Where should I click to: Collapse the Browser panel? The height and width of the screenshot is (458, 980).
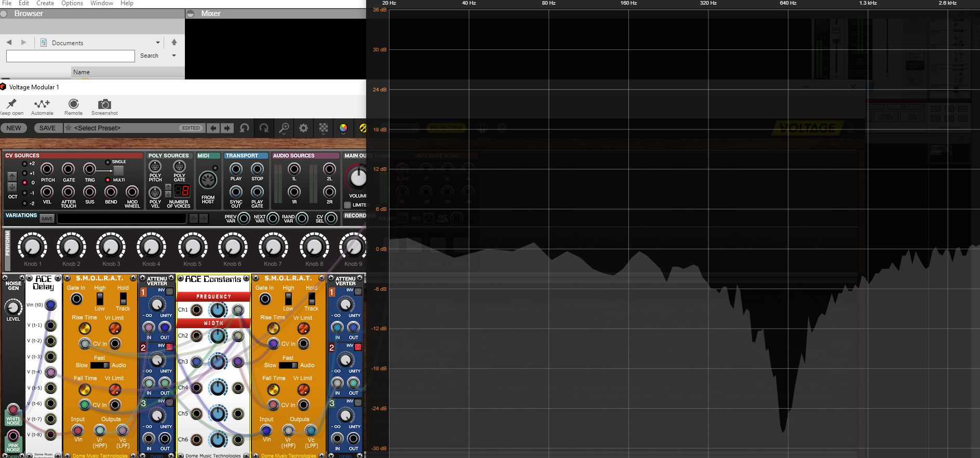4,14
